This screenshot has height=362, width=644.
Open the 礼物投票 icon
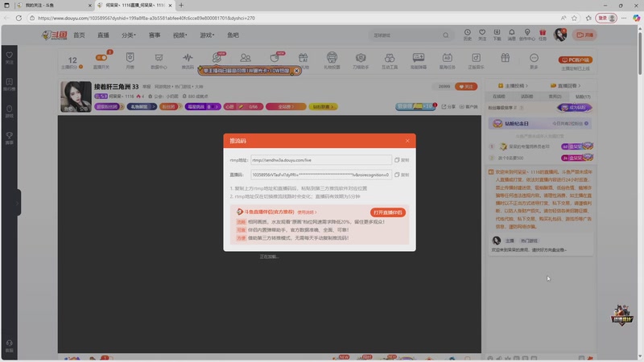pyautogui.click(x=332, y=61)
